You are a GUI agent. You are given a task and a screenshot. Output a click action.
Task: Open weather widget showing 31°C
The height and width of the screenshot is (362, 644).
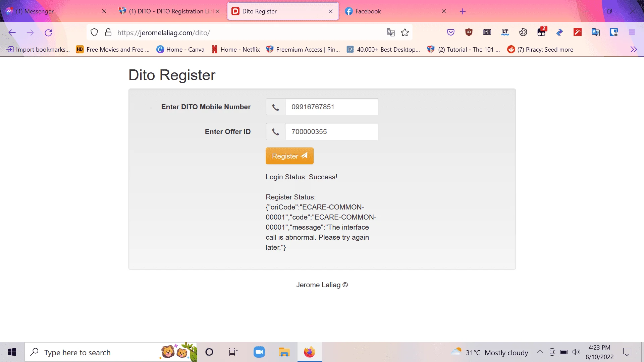coord(489,353)
